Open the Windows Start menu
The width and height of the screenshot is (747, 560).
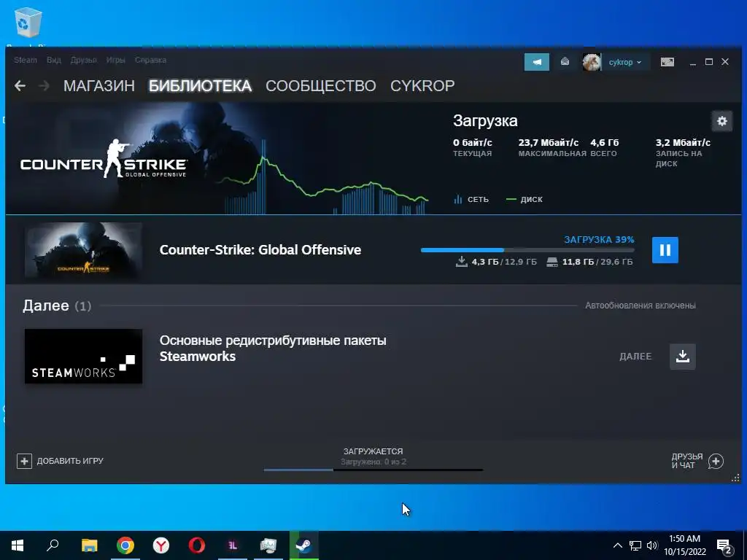[18, 545]
